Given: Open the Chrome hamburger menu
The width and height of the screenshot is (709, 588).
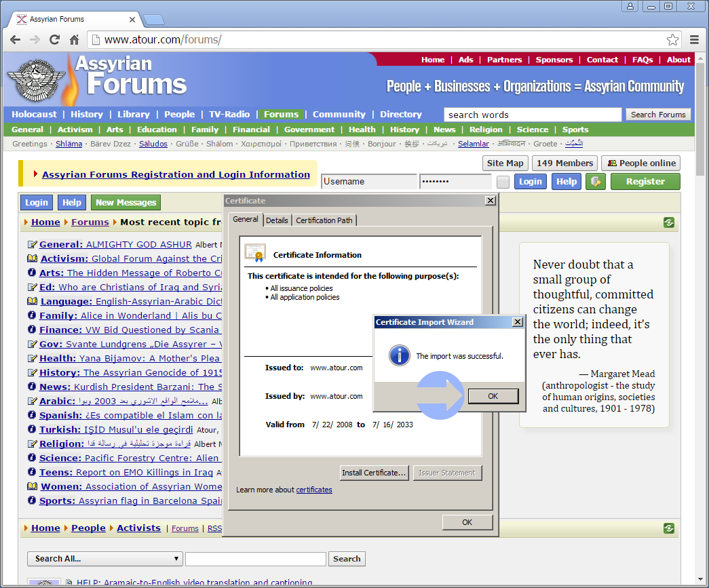Looking at the screenshot, I should click(695, 40).
